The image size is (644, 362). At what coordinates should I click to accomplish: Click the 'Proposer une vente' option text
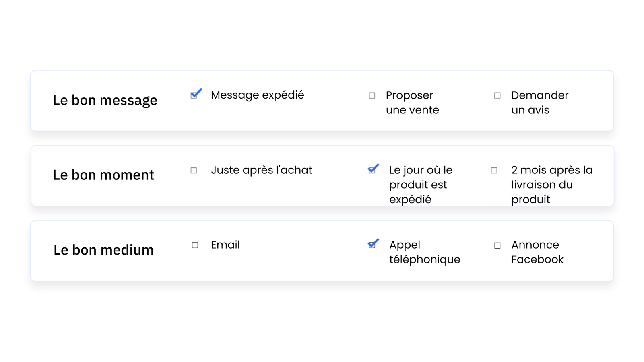pos(412,103)
